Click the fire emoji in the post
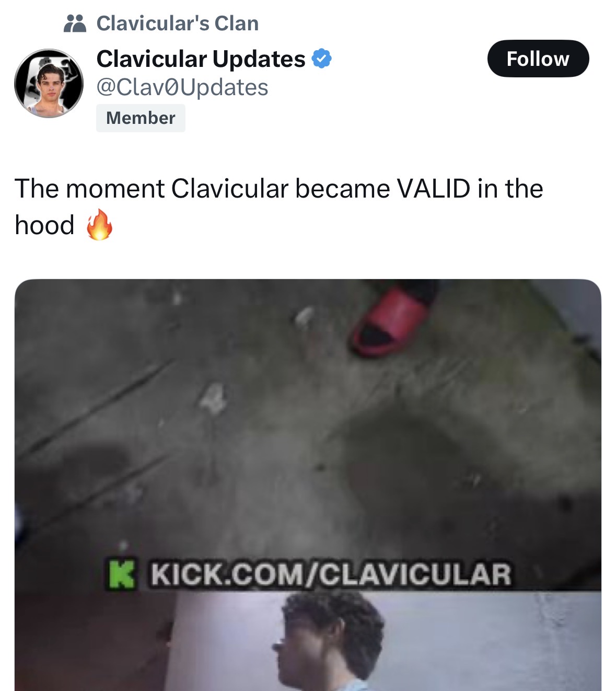Viewport: 616px width, 691px height. [99, 225]
